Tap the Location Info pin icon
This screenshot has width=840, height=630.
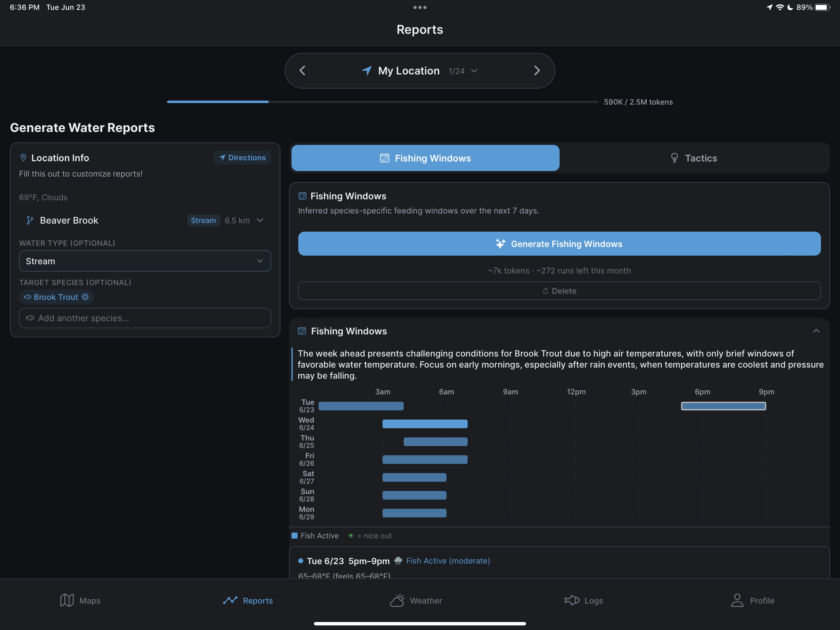point(24,158)
